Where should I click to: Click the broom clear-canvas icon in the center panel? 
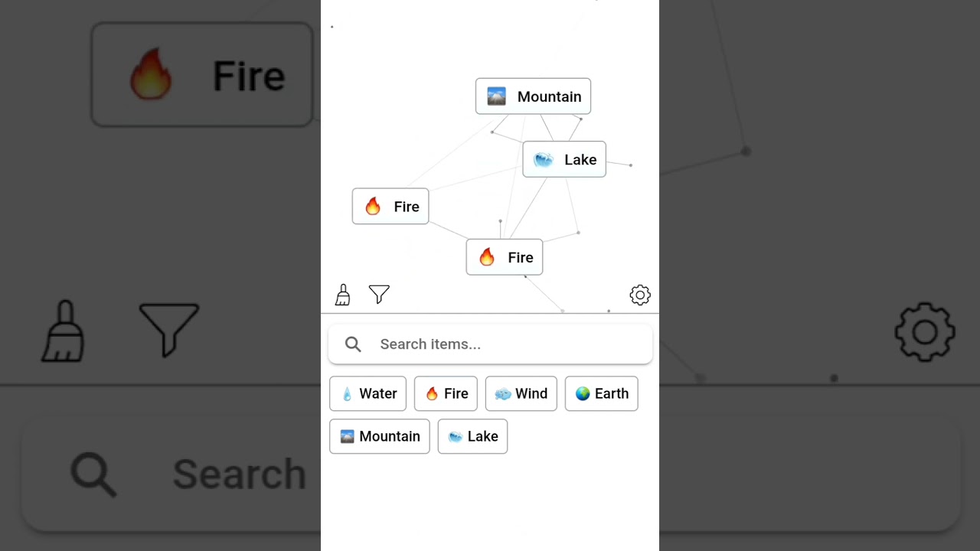pos(343,295)
